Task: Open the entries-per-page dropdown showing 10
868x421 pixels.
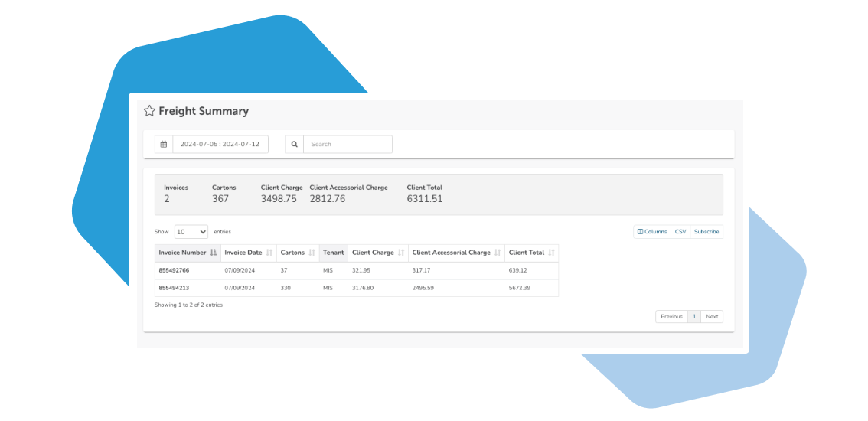Action: tap(191, 231)
